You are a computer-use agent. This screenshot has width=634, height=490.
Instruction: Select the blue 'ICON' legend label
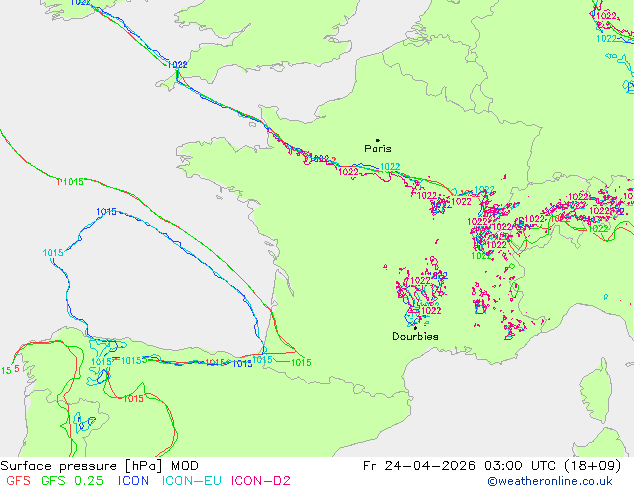coord(133,481)
